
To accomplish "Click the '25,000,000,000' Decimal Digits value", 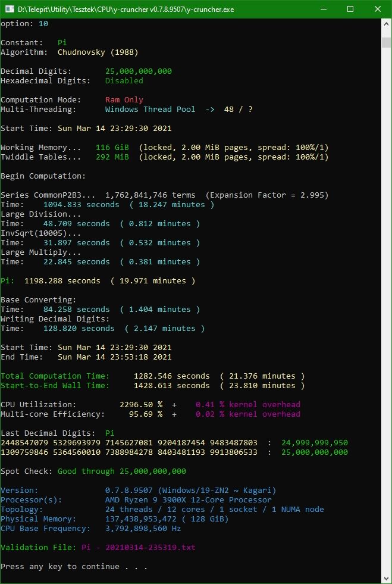I will tap(139, 71).
